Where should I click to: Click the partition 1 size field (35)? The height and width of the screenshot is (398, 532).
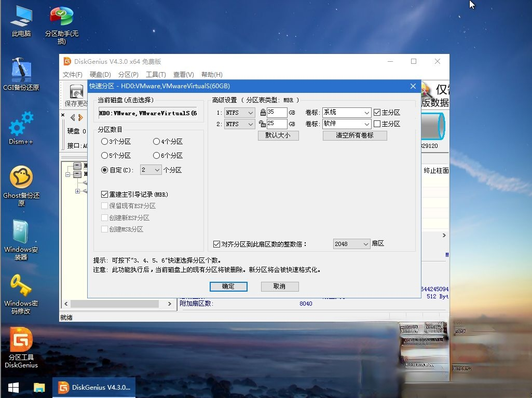tap(277, 112)
